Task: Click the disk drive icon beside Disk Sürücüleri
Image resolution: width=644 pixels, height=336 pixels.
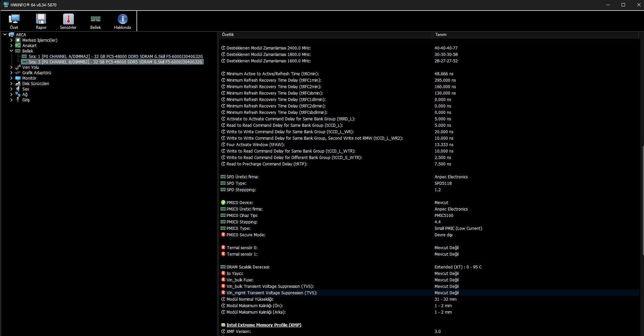Action: pyautogui.click(x=18, y=83)
